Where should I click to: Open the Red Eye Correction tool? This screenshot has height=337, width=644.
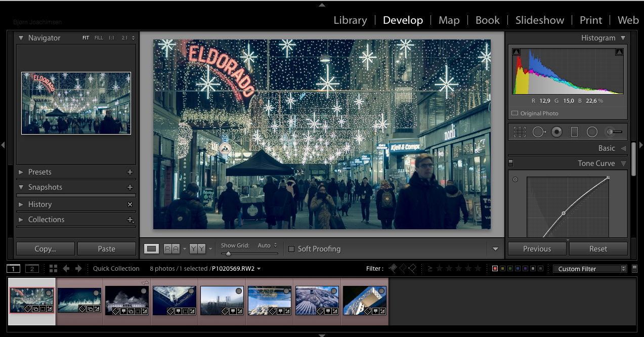point(557,132)
